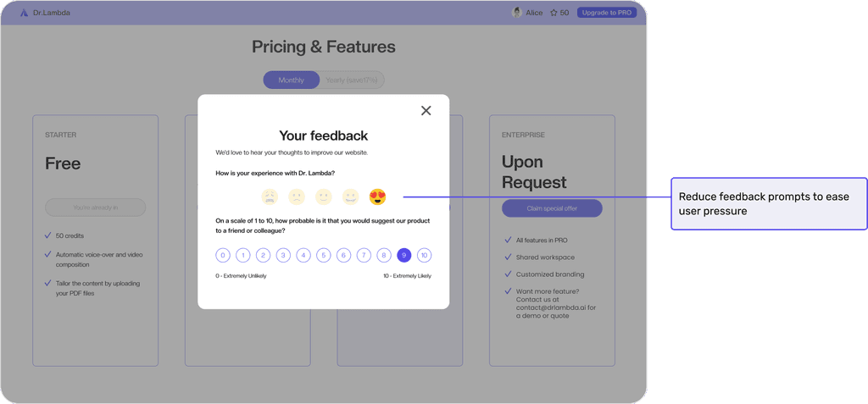The image size is (868, 404).
Task: Choose score 5 on the likelihood scale
Action: coord(323,255)
